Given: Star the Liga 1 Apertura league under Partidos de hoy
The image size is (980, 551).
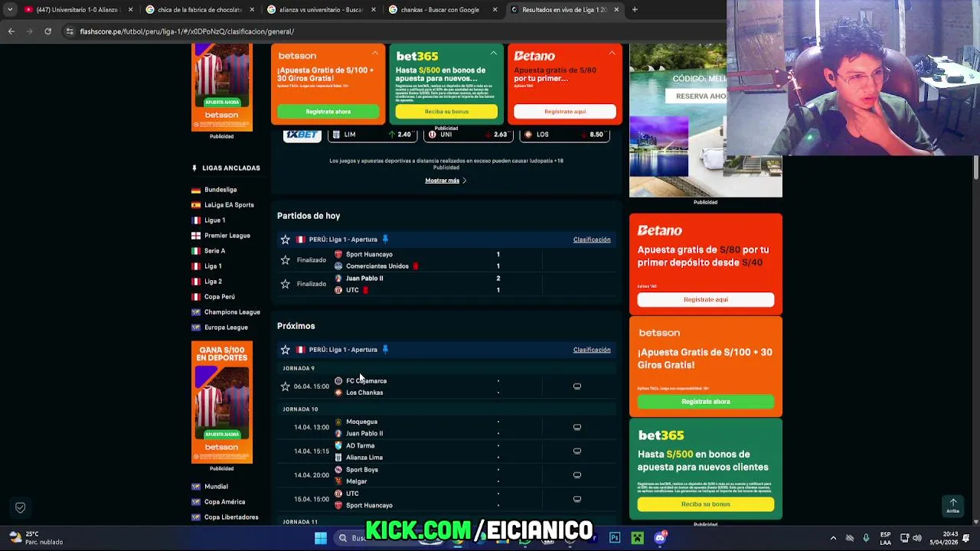Looking at the screenshot, I should pyautogui.click(x=286, y=240).
